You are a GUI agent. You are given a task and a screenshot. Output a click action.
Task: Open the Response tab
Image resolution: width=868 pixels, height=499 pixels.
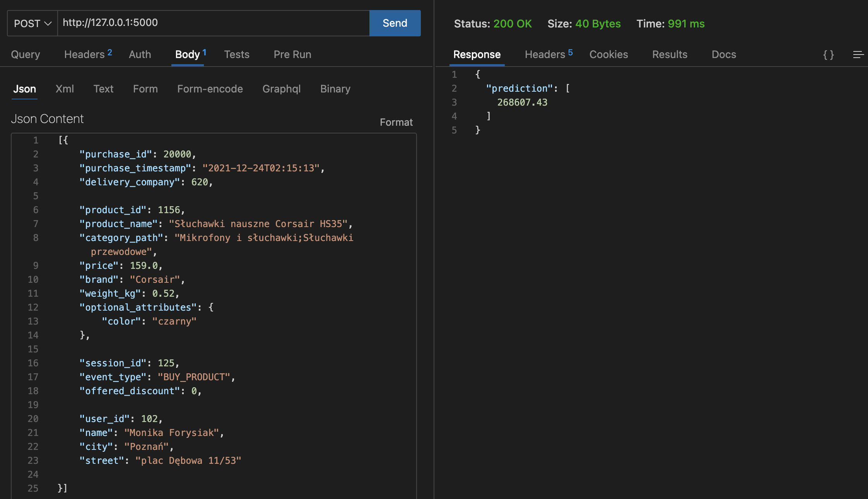477,55
